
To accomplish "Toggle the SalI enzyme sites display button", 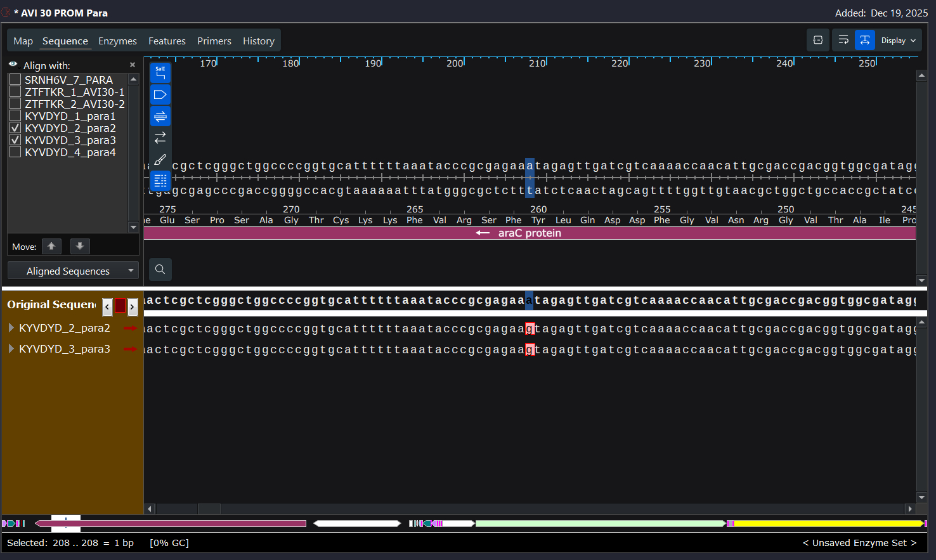I will 160,73.
